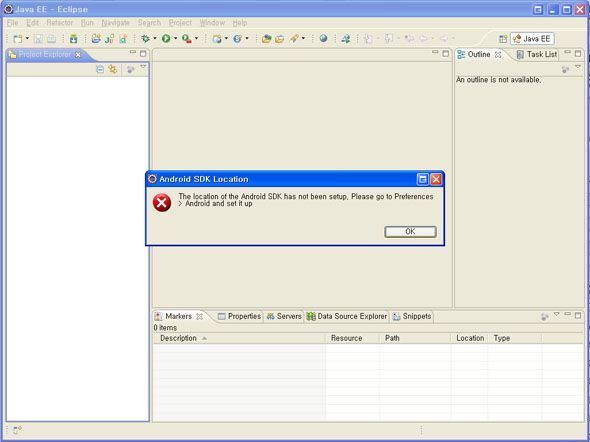Open the Project Explorer view menu triangle
590x442 pixels.
pyautogui.click(x=143, y=67)
